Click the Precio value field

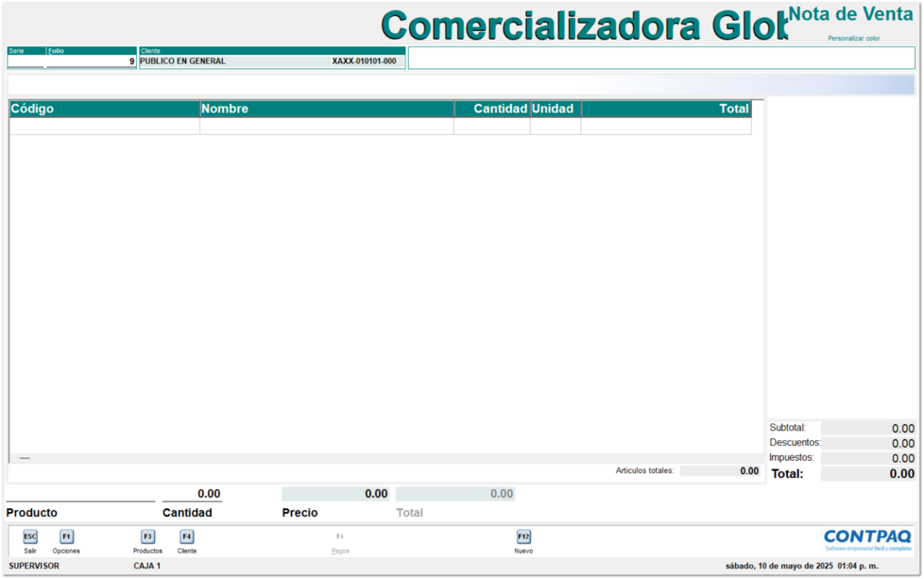[x=335, y=494]
